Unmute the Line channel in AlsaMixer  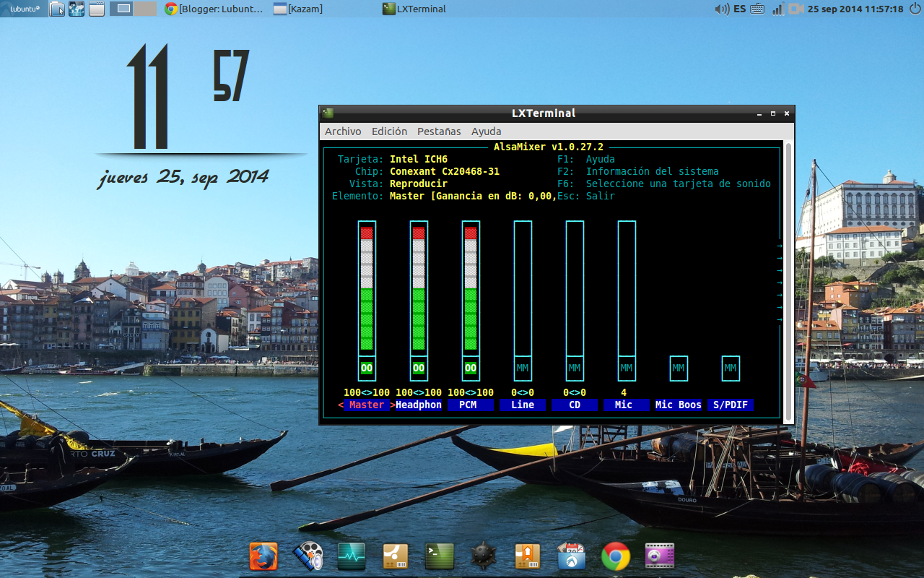click(522, 368)
